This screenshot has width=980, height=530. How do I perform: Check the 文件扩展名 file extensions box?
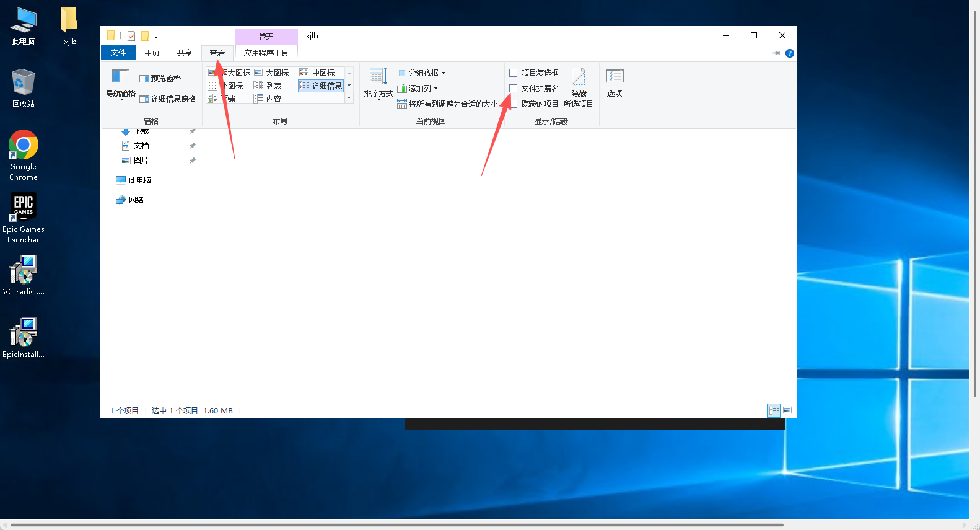[x=514, y=89]
